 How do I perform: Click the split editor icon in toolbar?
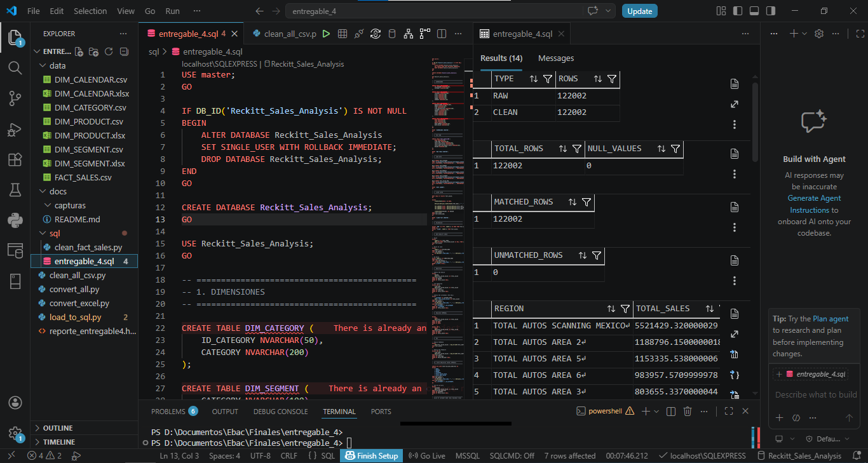coord(442,34)
